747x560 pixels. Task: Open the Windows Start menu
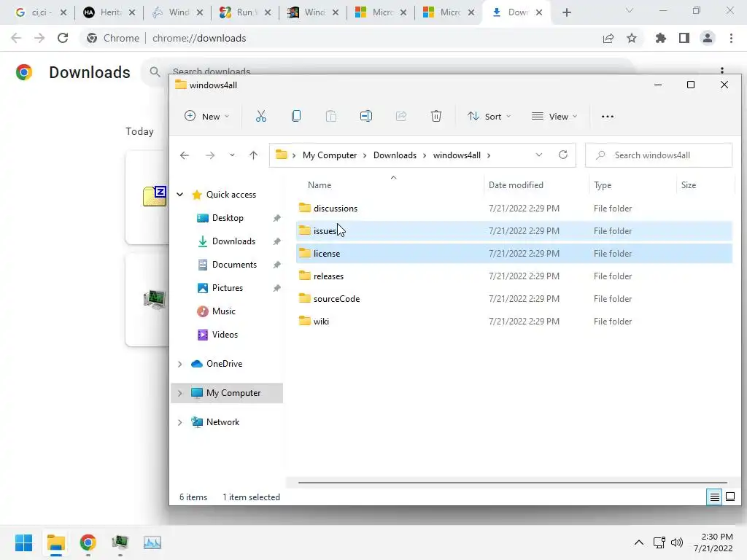tap(24, 542)
